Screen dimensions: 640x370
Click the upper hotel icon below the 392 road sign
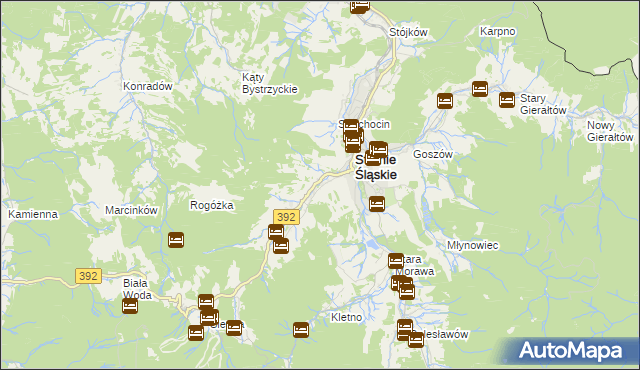[x=276, y=232]
